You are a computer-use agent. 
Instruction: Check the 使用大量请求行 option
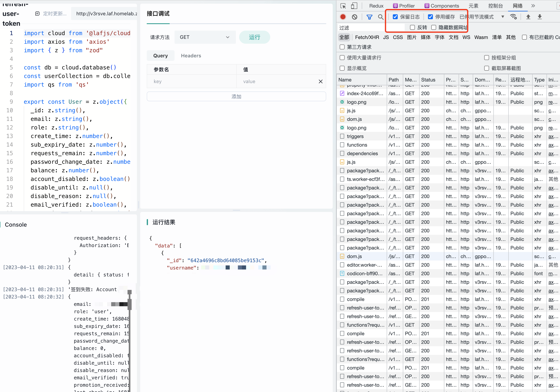342,58
